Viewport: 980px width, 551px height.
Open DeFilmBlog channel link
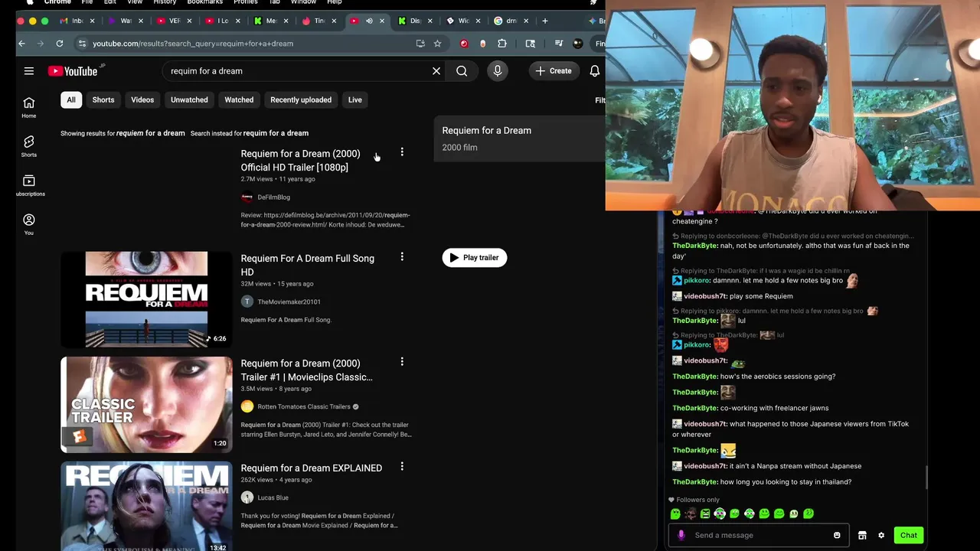273,197
